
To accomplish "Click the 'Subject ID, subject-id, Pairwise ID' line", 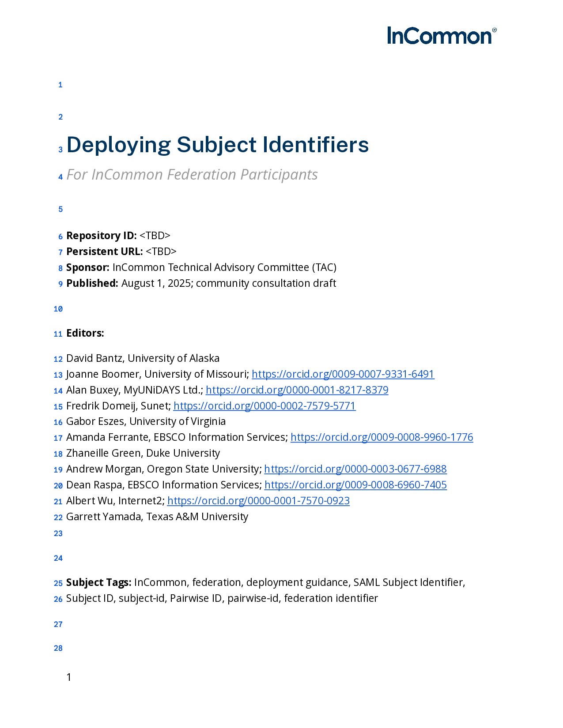I will pyautogui.click(x=222, y=598).
